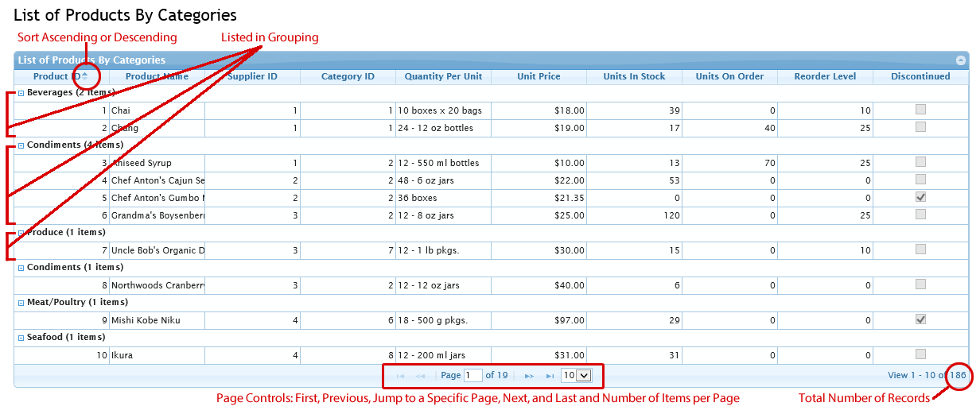
Task: Collapse the Produce group
Action: click(x=21, y=233)
